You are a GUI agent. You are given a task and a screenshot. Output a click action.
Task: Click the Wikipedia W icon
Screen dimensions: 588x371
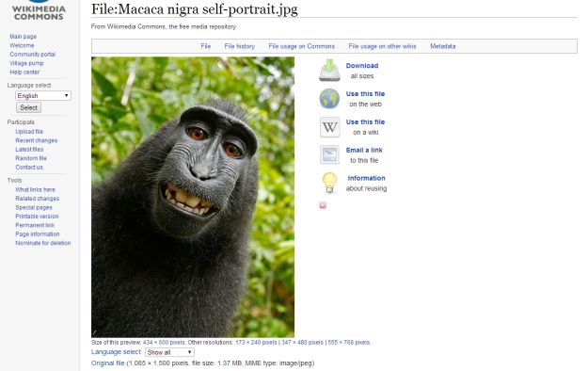coord(329,127)
